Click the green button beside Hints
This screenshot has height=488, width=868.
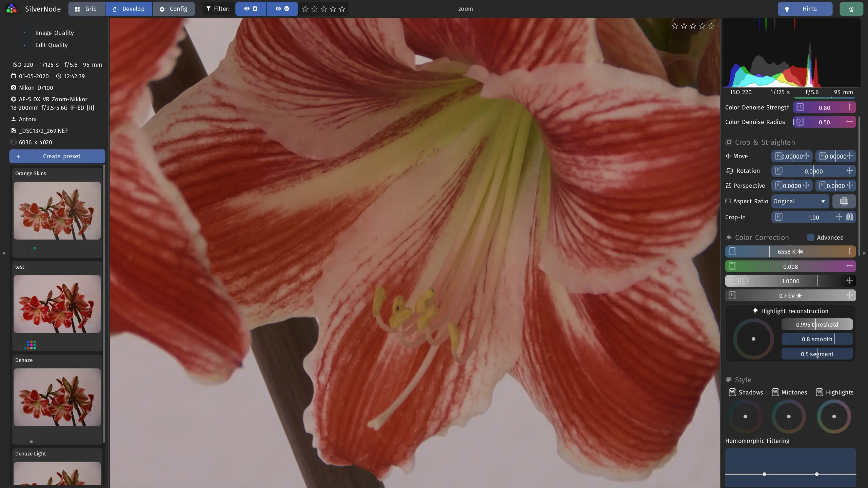coord(851,9)
